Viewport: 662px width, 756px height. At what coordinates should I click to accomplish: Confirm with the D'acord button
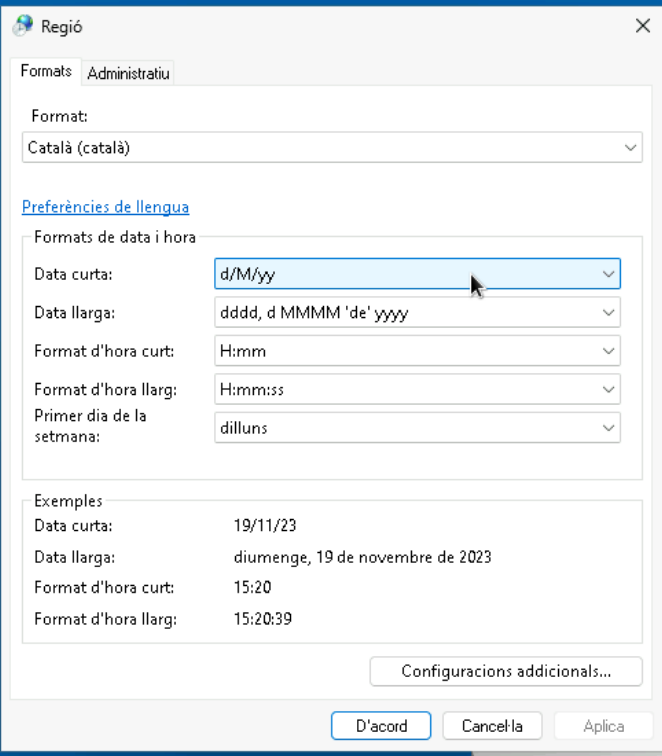[380, 726]
